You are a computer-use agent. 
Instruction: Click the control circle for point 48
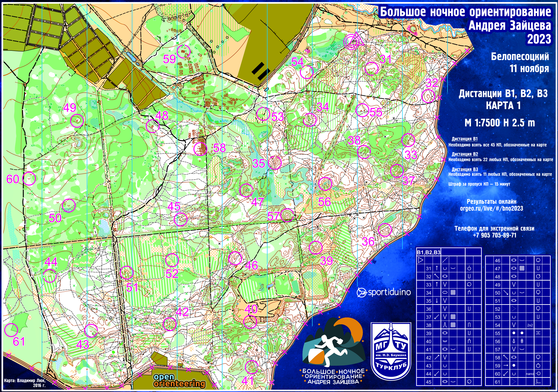pyautogui.click(x=153, y=126)
